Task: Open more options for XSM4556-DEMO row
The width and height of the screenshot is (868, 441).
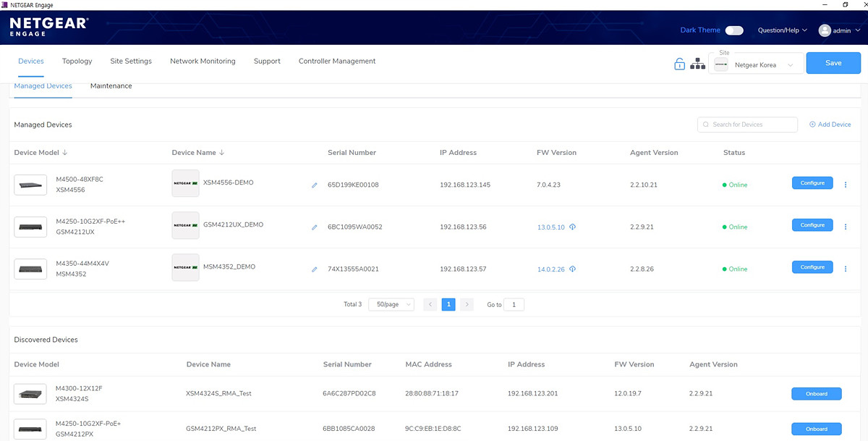Action: [845, 185]
